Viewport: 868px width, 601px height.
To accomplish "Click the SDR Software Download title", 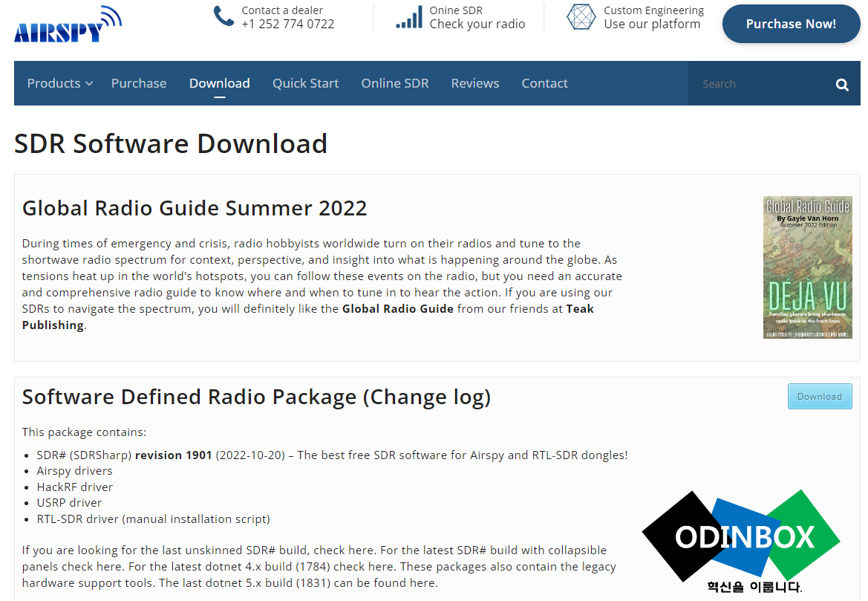I will (171, 144).
